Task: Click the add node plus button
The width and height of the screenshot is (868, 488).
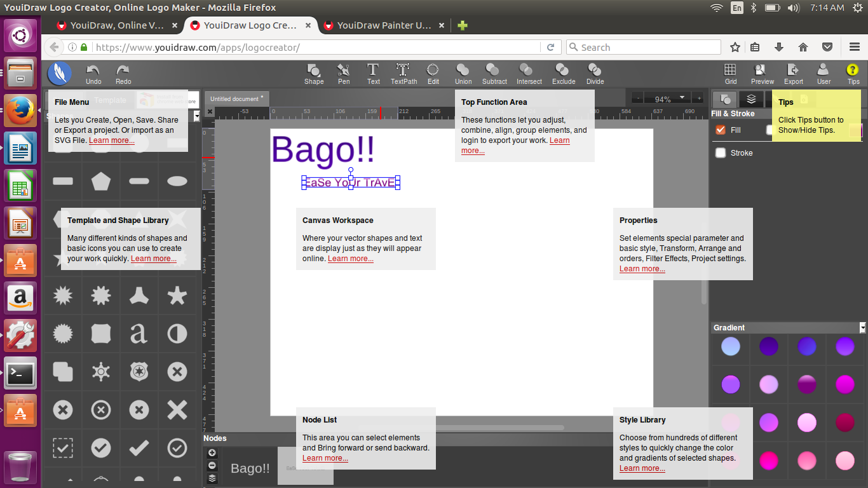Action: pos(212,453)
